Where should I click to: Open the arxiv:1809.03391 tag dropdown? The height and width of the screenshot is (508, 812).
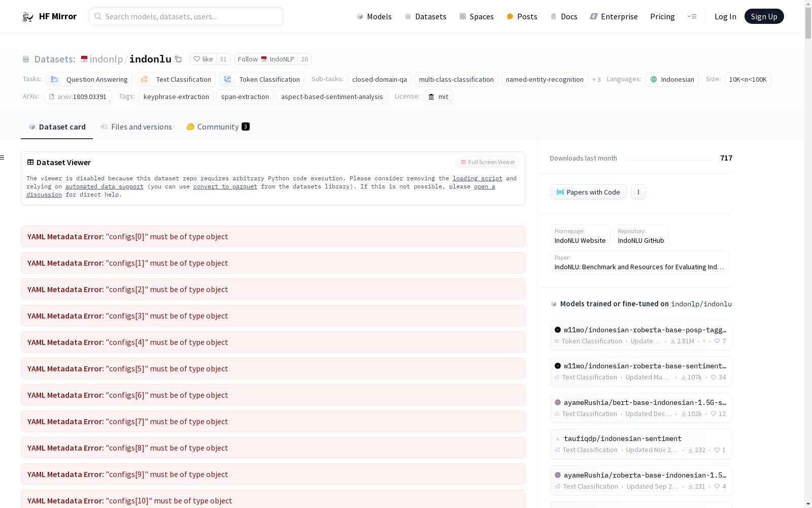(78, 97)
